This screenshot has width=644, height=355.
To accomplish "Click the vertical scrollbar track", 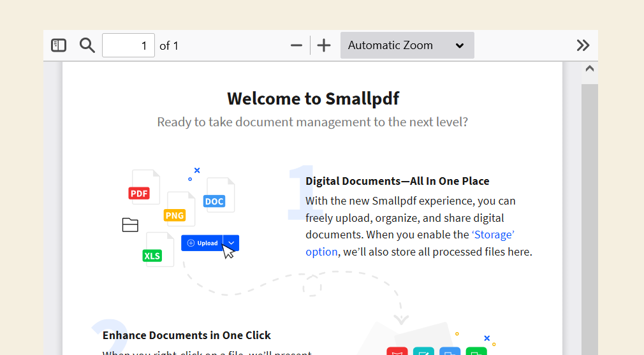I will point(589,220).
